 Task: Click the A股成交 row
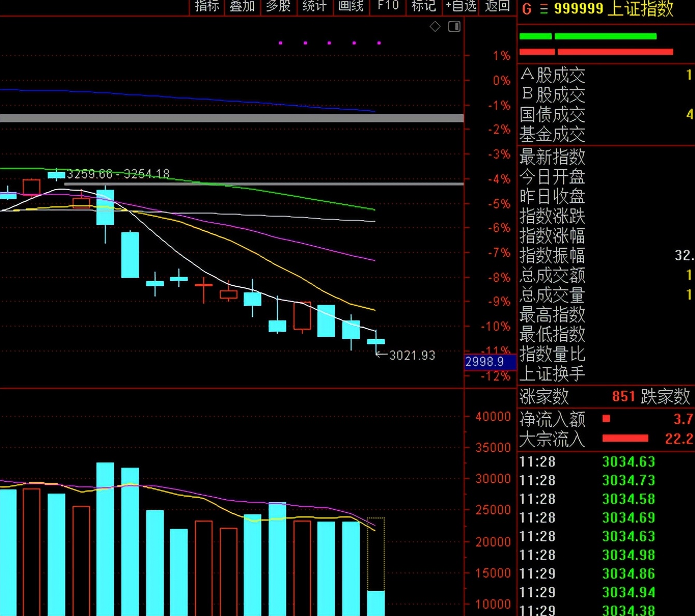[606, 75]
